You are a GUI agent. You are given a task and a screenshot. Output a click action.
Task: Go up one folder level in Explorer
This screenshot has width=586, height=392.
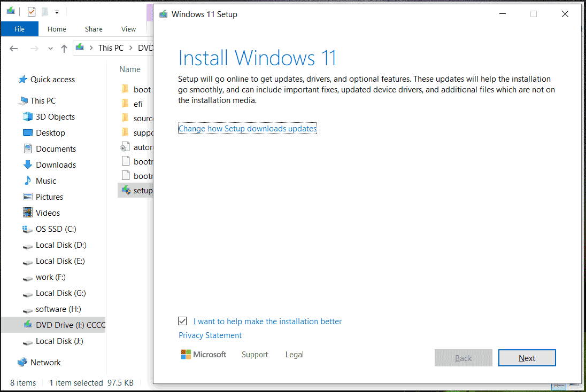64,48
